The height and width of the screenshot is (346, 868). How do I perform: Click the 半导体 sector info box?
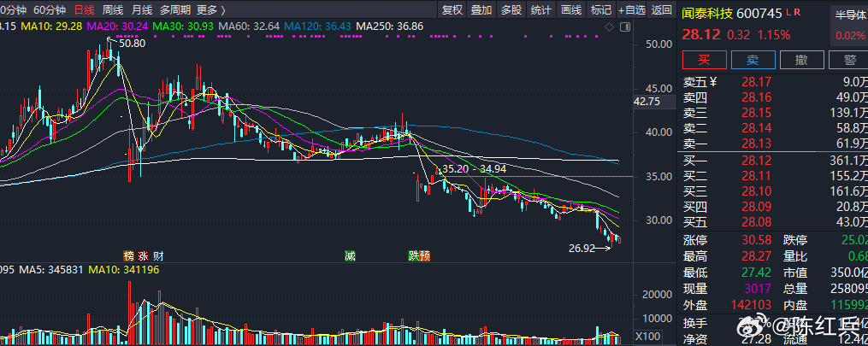(x=848, y=26)
